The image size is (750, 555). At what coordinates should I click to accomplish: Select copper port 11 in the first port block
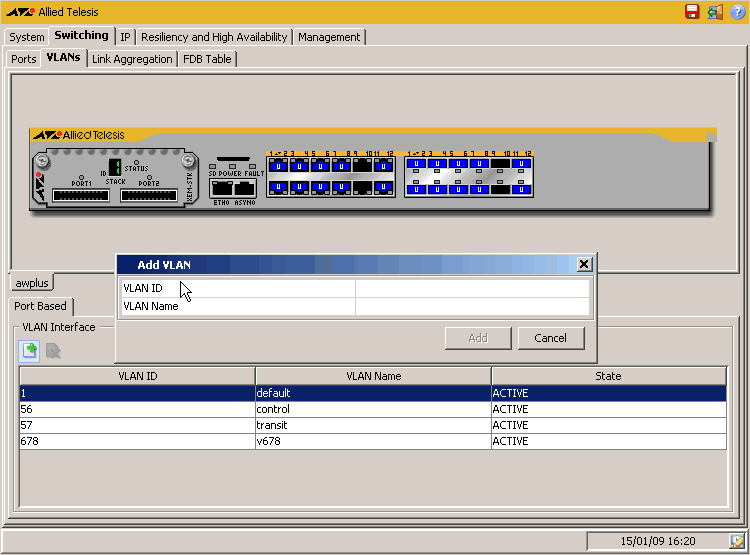coord(384,166)
